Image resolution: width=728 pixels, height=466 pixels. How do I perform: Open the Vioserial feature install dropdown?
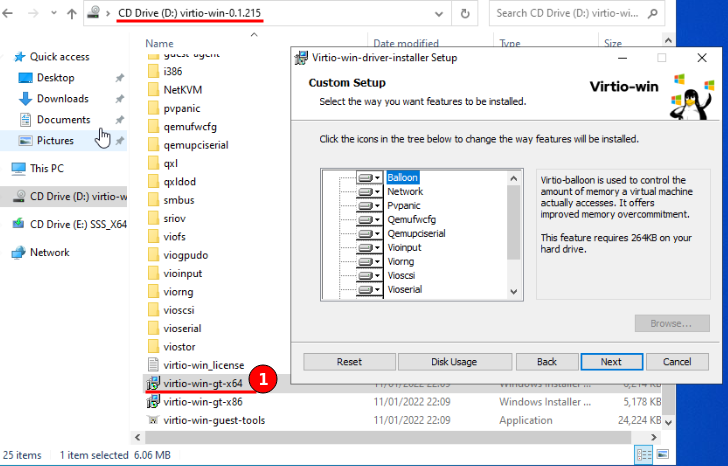coord(370,289)
